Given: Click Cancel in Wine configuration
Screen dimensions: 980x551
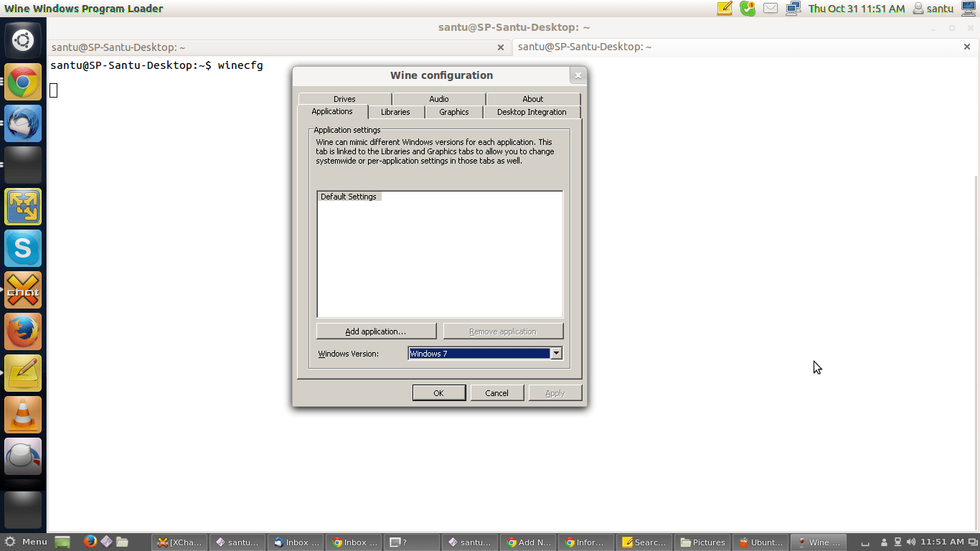Looking at the screenshot, I should point(496,393).
